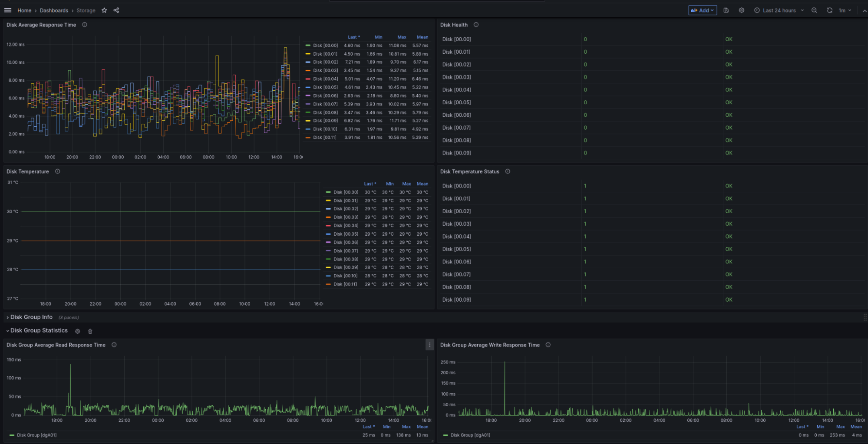Open Disk Health panel title menu
Screen dimensions: 868x444
pos(454,25)
